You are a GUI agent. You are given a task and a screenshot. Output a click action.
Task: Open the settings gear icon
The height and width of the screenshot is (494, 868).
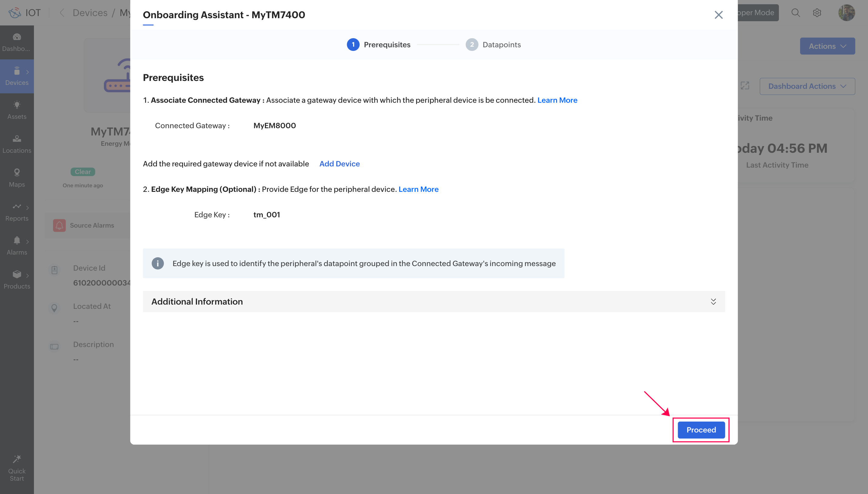(817, 13)
